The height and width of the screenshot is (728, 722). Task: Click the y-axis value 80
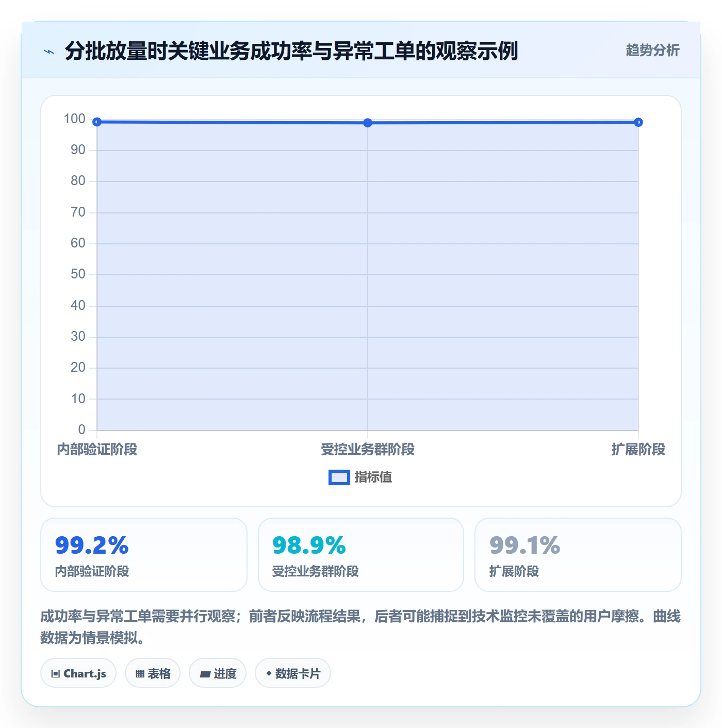tap(78, 181)
